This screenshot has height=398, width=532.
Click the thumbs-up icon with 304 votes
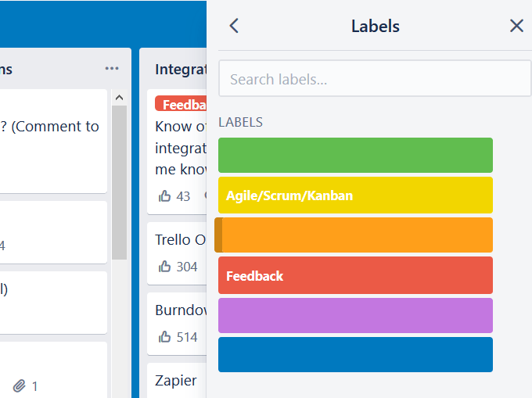click(x=164, y=267)
